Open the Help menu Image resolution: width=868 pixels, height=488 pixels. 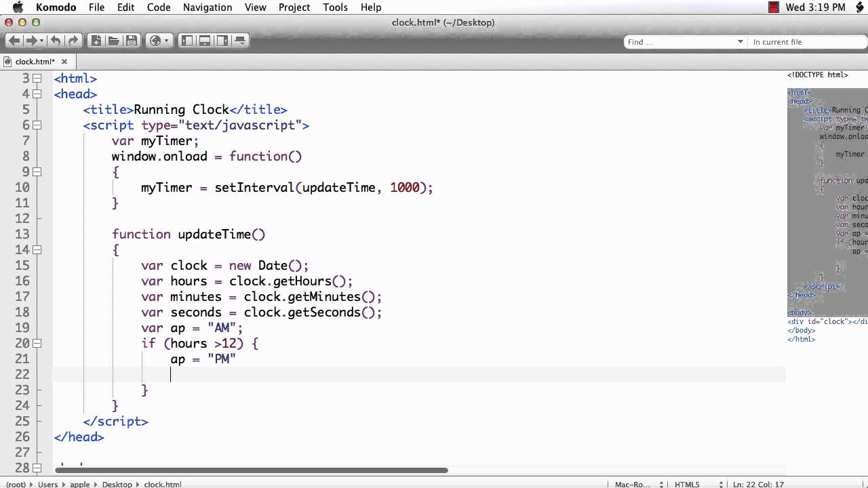(371, 7)
